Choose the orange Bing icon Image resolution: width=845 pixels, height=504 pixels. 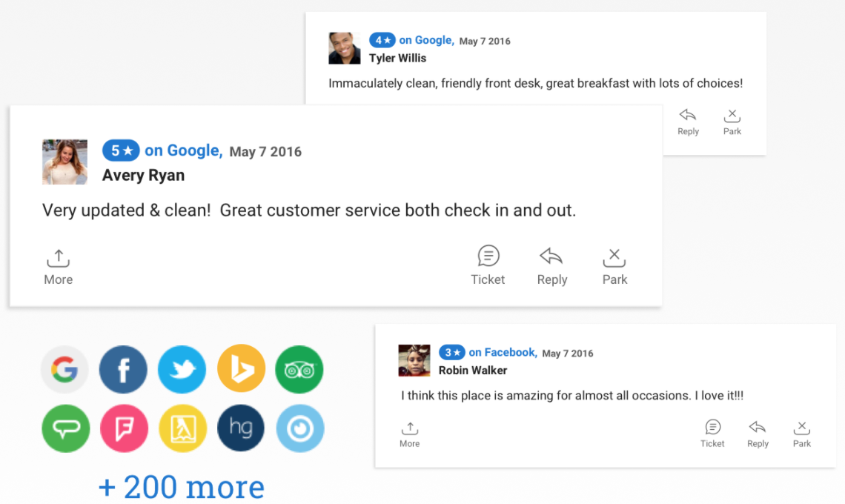[x=242, y=368]
